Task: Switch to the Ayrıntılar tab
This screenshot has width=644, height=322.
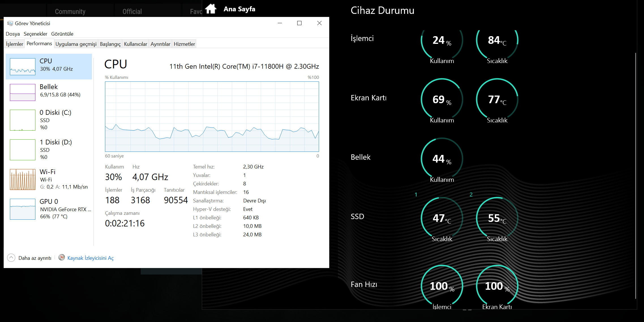Action: [161, 44]
